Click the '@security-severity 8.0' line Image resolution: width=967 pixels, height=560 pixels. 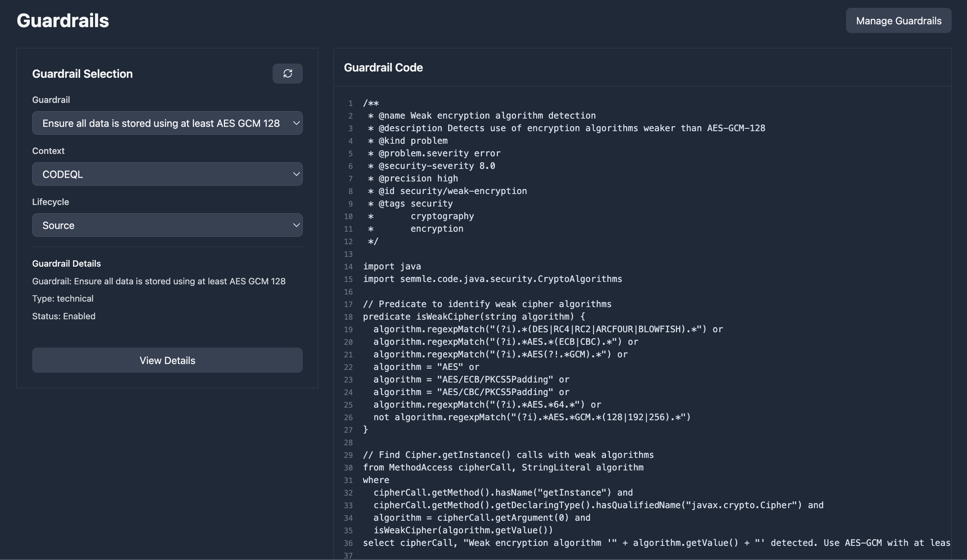click(x=432, y=166)
